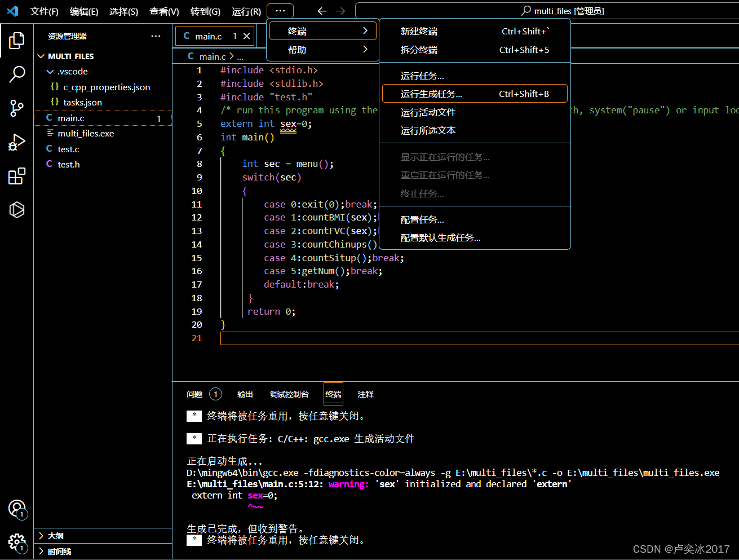Click '生成已完成，但收到警告。' terminal message
739x560 pixels.
(x=246, y=528)
